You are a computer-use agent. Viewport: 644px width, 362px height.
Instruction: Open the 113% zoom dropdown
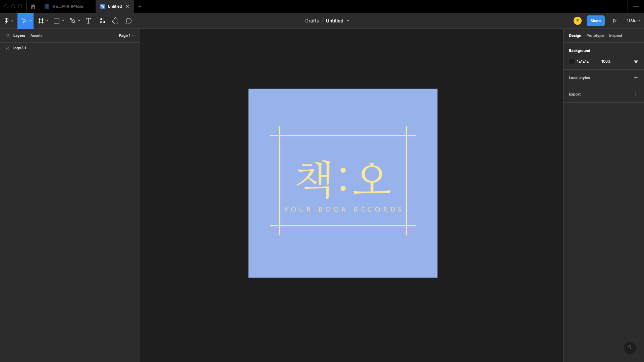(x=633, y=21)
